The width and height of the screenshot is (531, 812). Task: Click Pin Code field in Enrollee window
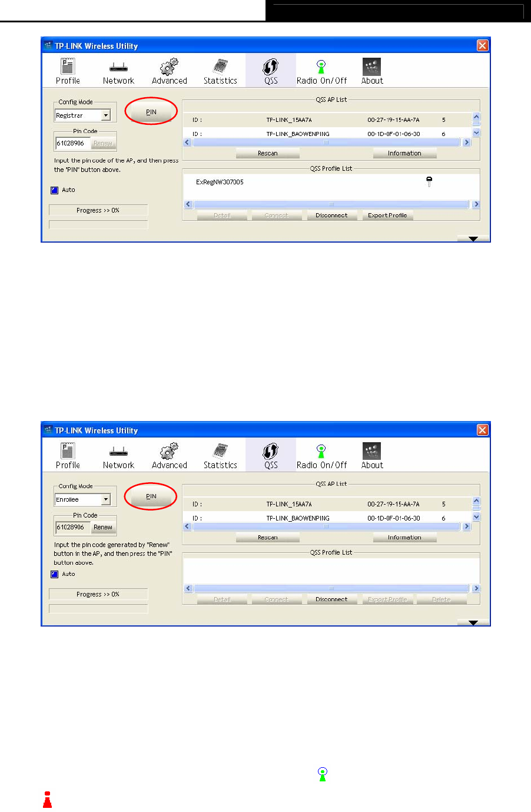73,527
